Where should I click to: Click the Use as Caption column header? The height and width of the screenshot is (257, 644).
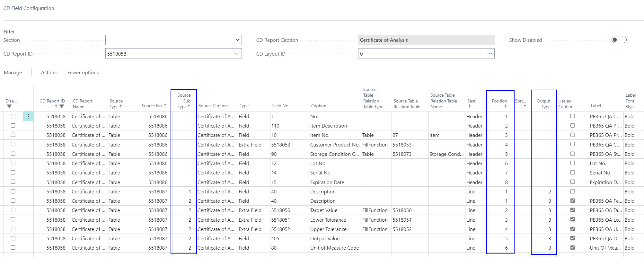[566, 104]
